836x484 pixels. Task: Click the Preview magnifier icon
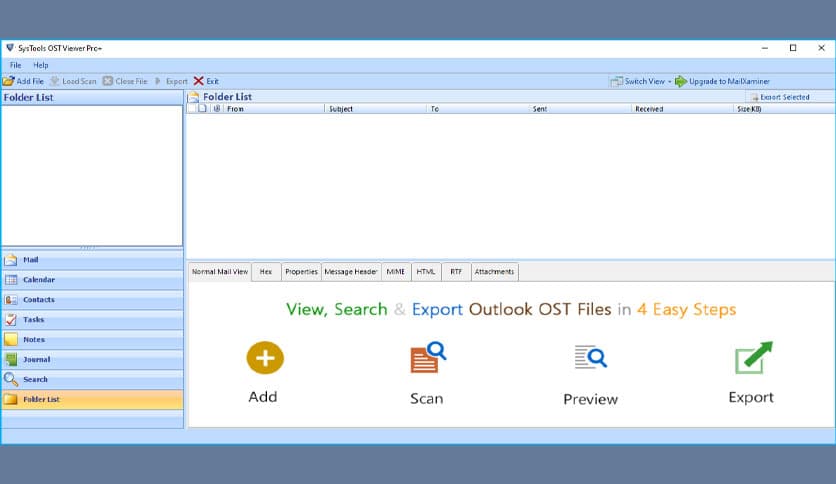point(591,357)
